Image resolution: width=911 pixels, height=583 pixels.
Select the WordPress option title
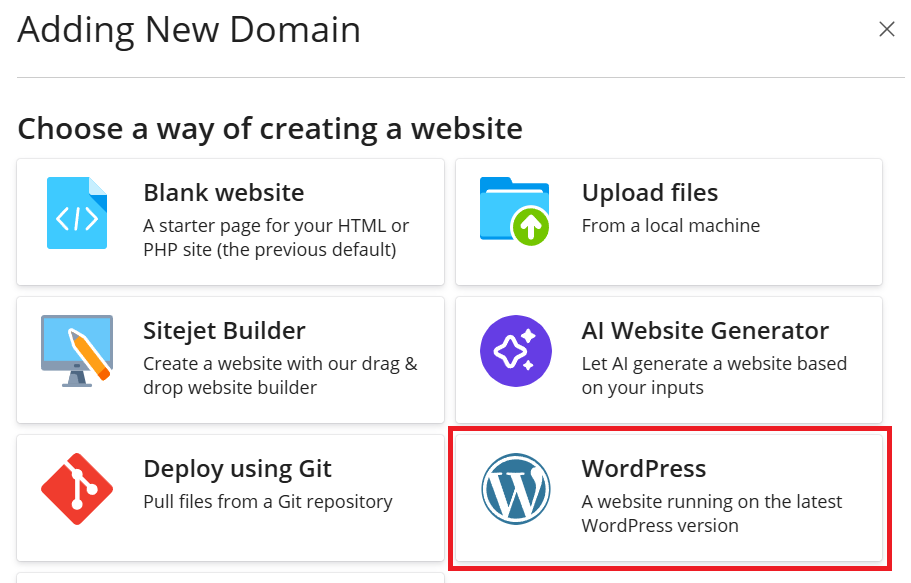pyautogui.click(x=644, y=468)
